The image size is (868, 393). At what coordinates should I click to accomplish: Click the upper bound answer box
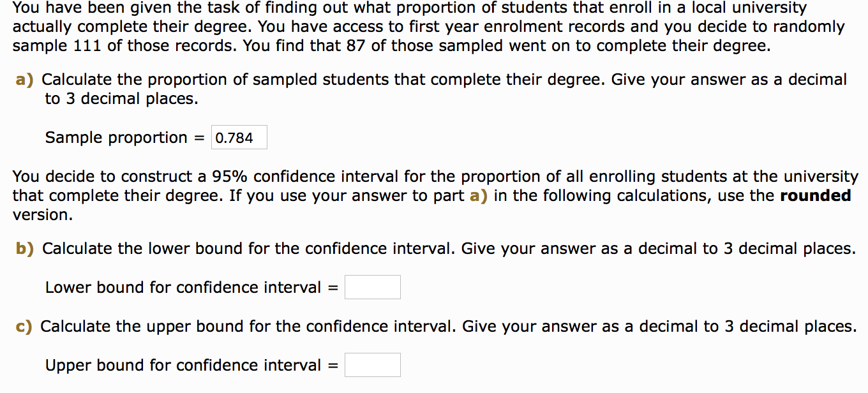point(372,364)
